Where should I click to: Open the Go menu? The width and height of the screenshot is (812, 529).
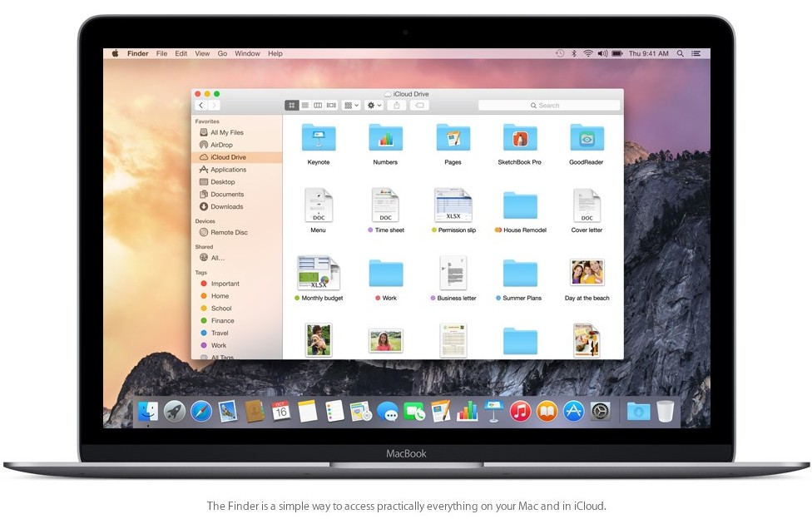click(x=222, y=53)
